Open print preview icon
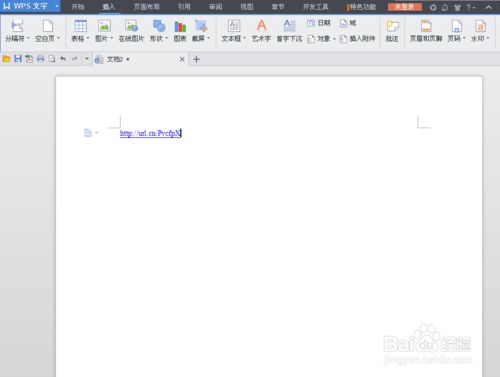Viewport: 500px width, 377px height. (x=52, y=59)
